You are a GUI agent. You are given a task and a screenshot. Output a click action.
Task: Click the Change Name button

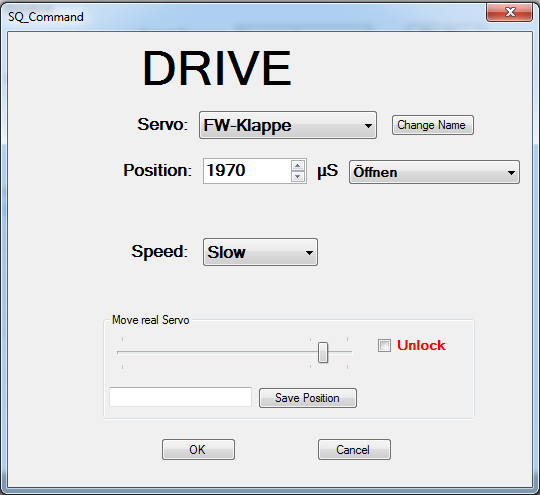(433, 125)
